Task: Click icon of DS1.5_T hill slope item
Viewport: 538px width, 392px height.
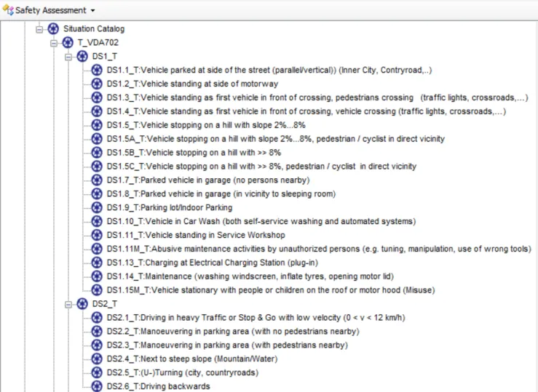Action: coord(97,125)
